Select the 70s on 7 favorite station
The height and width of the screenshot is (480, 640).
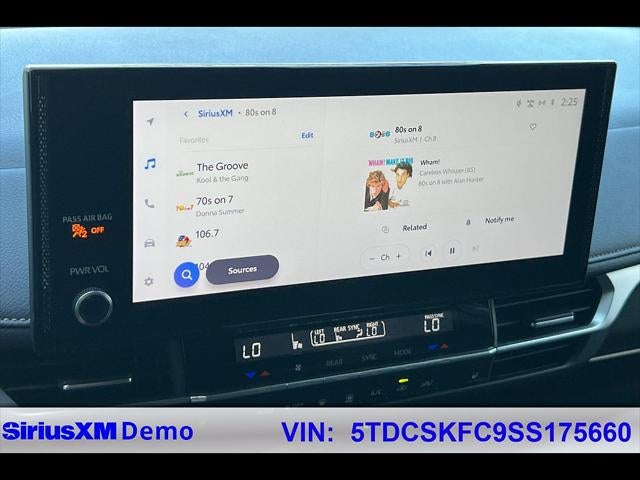tap(247, 206)
